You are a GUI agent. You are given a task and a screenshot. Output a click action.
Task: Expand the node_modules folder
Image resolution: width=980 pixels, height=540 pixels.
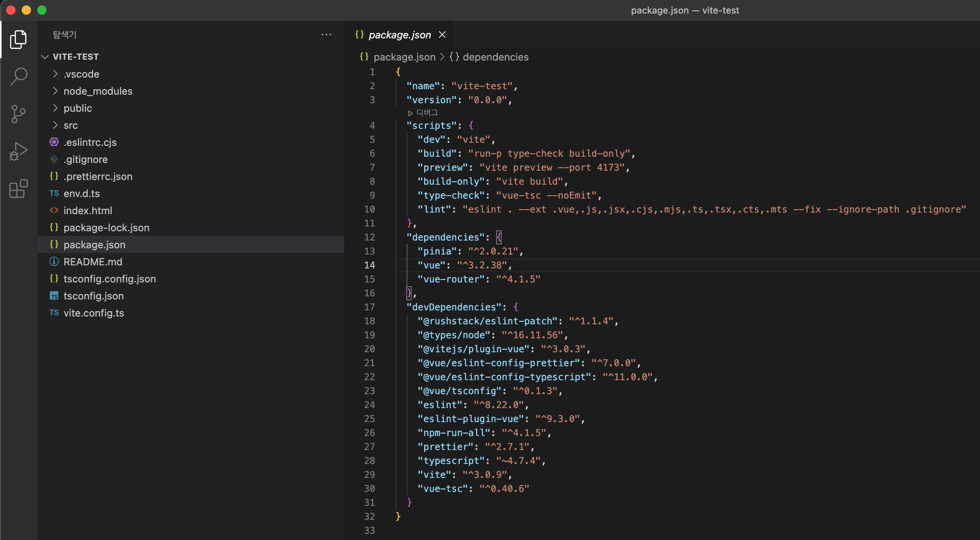(98, 91)
